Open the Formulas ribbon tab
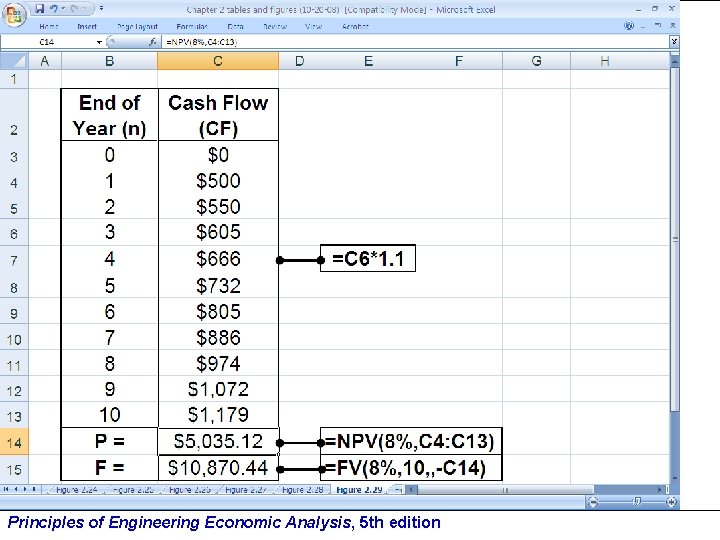 (192, 27)
